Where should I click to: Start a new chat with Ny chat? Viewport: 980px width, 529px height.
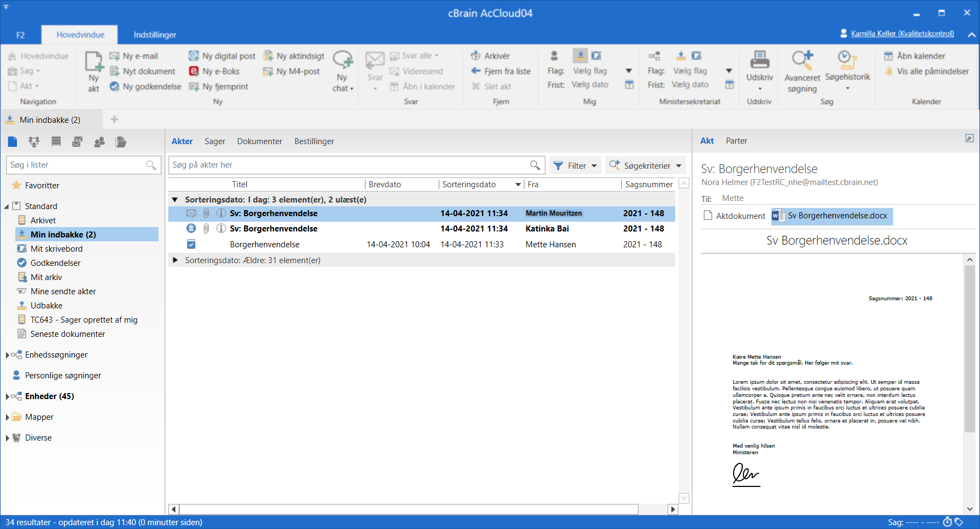tap(343, 72)
